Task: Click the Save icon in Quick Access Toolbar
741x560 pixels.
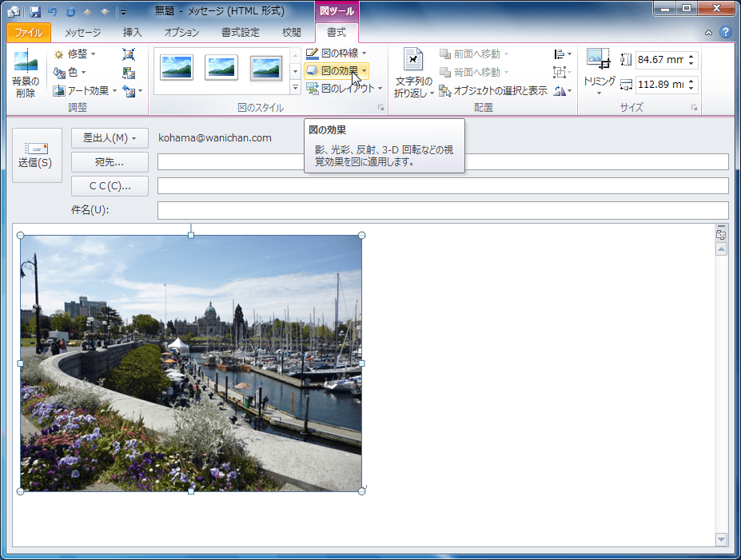Action: pyautogui.click(x=34, y=11)
